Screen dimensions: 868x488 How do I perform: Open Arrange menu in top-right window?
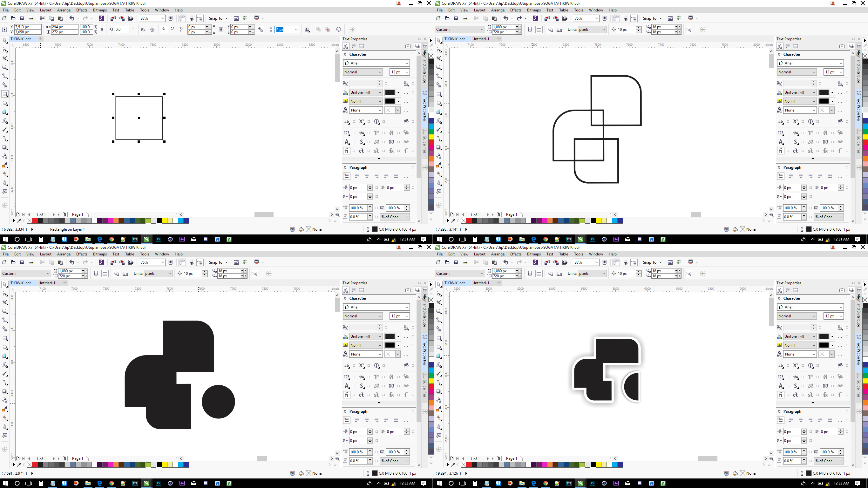498,10
